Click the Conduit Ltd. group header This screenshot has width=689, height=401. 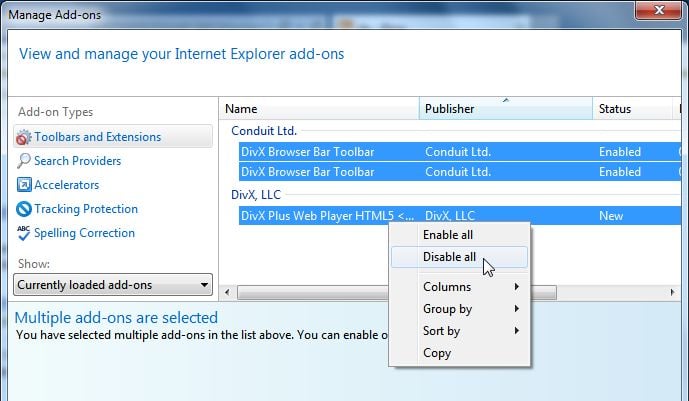coord(264,131)
